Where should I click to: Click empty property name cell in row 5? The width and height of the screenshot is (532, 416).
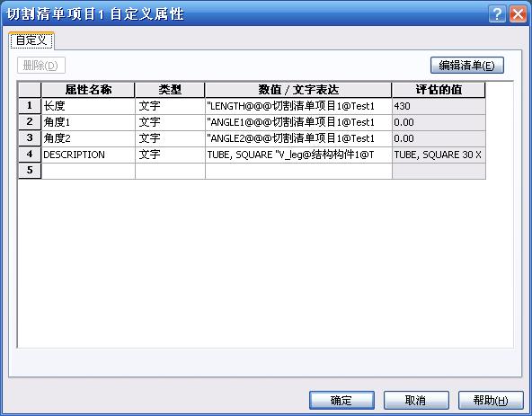[88, 172]
